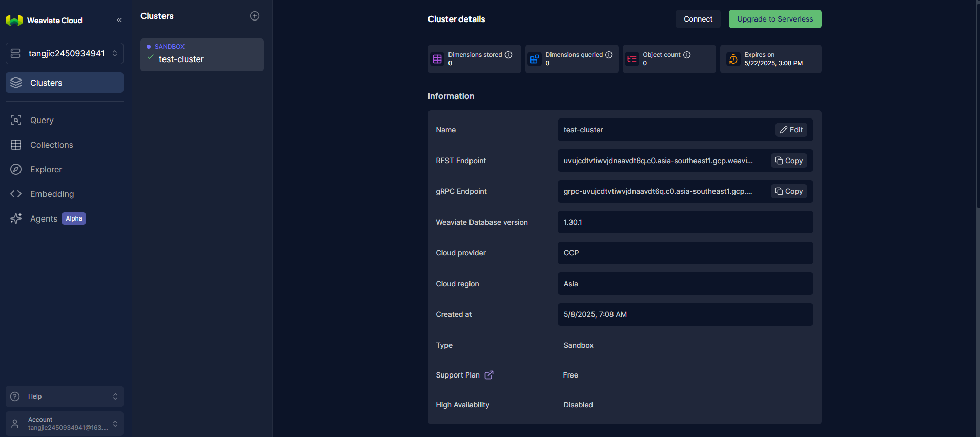The width and height of the screenshot is (980, 437).
Task: Click the Created at 5/8/2025 value
Action: pyautogui.click(x=595, y=314)
